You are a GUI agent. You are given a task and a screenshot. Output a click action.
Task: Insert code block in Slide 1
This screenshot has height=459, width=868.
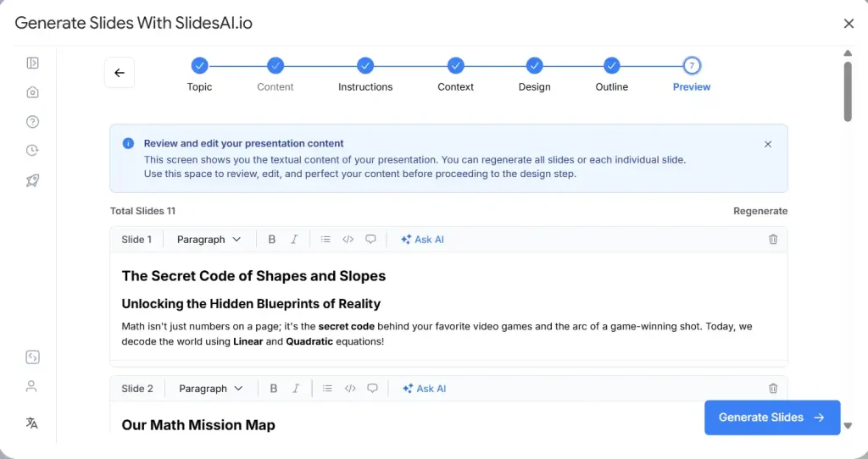pyautogui.click(x=348, y=240)
